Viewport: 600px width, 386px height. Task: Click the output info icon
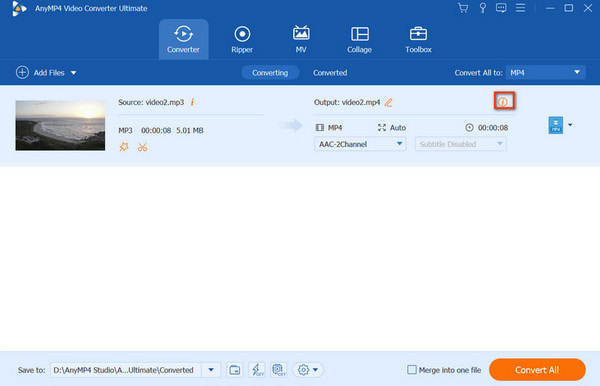coord(503,102)
